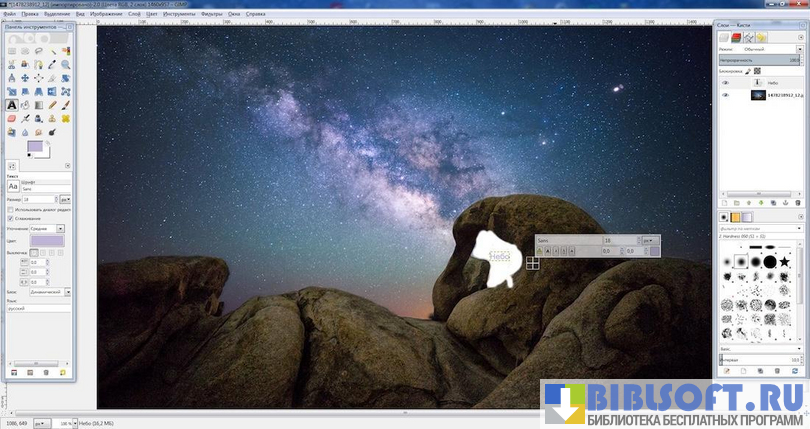The height and width of the screenshot is (429, 810).
Task: Click the on-canvas font size field
Action: click(x=621, y=240)
